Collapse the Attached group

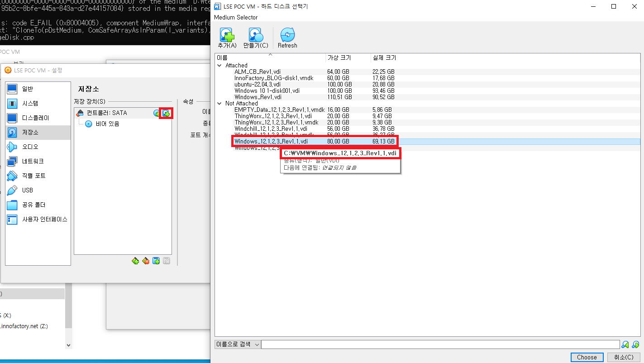219,65
